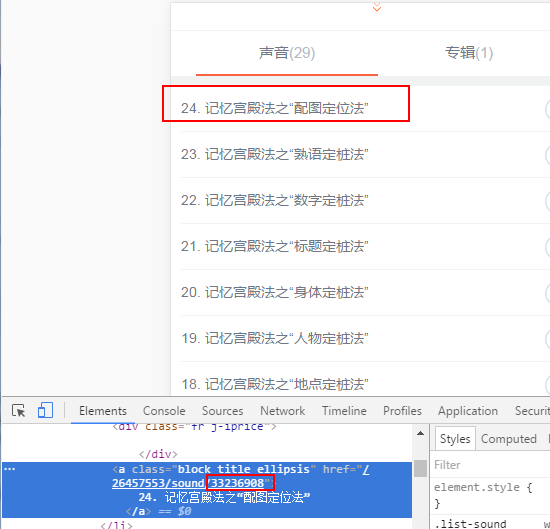Open the Network panel tab
Image resolution: width=550 pixels, height=529 pixels.
282,411
